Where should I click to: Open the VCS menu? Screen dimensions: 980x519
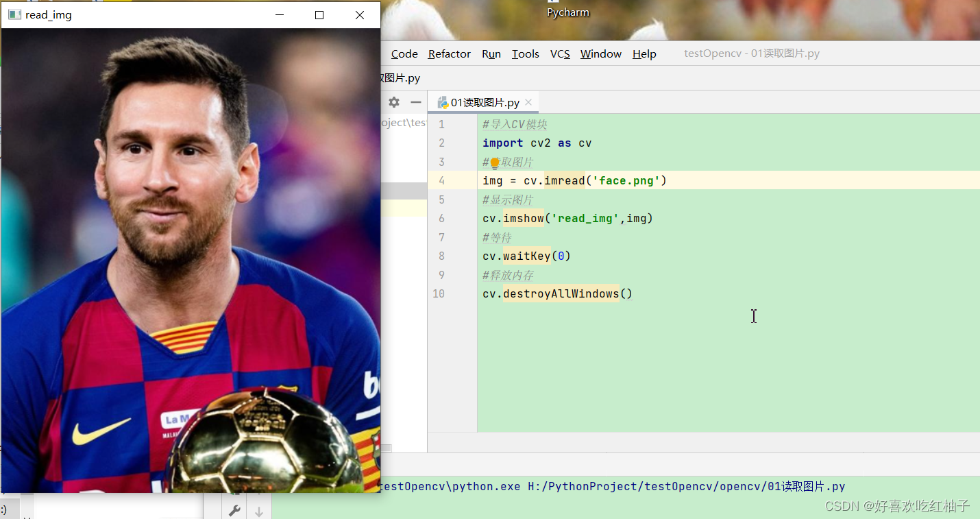tap(560, 53)
